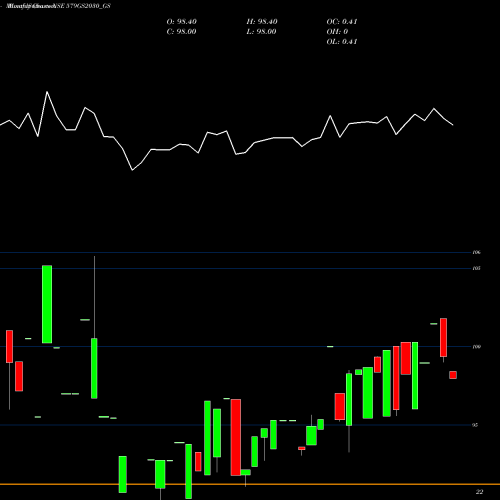Select the tallest green candle near the 105 line
The image size is (500, 500).
coord(47,304)
